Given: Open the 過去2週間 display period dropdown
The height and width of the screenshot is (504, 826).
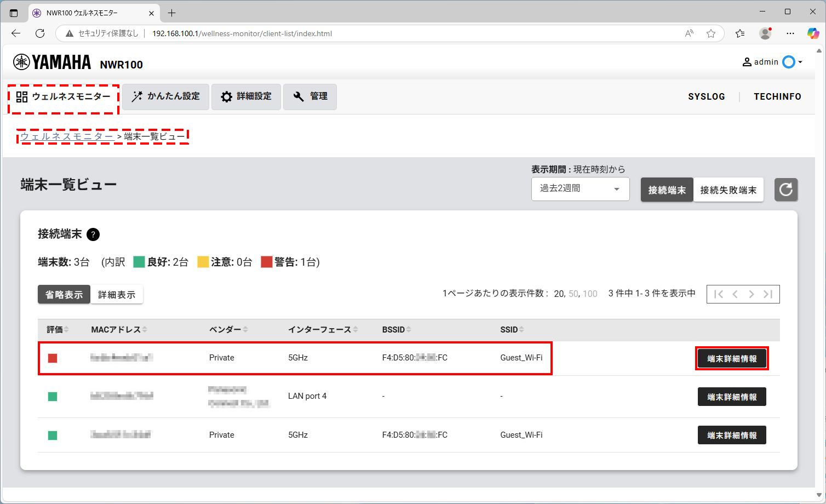Looking at the screenshot, I should pyautogui.click(x=580, y=188).
